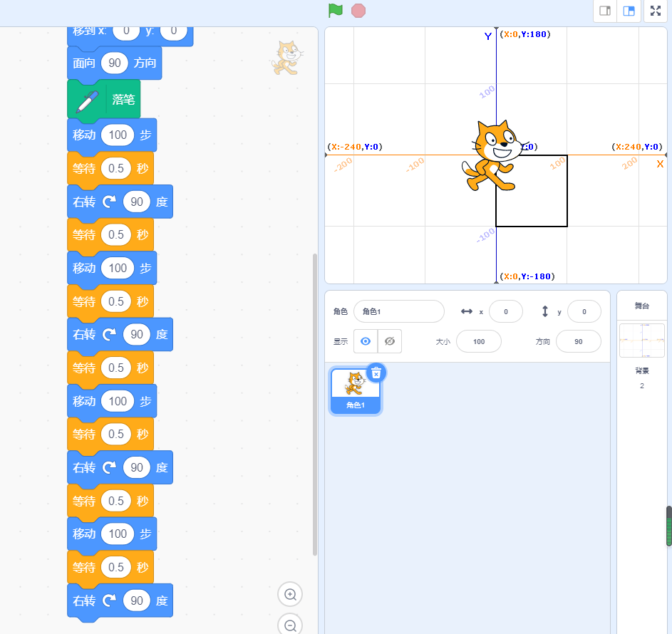Click the pen icon on 落笔 block
672x634 pixels.
[x=87, y=101]
